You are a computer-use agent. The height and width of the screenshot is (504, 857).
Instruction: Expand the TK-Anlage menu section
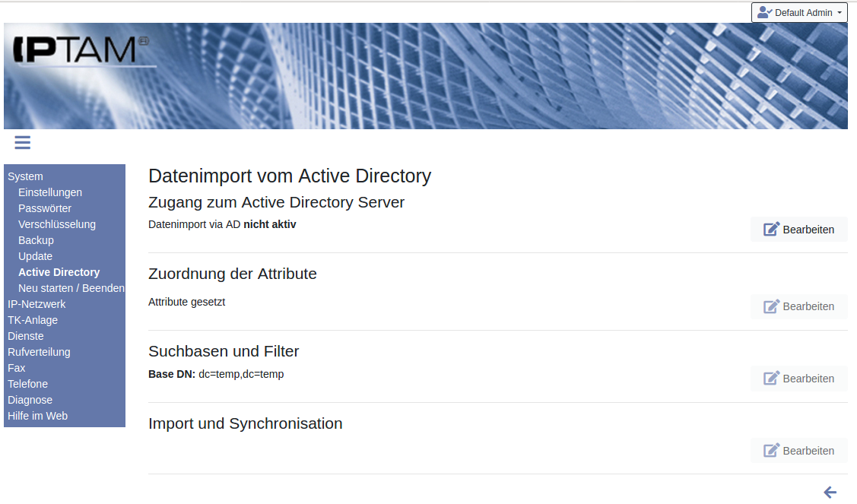point(33,320)
